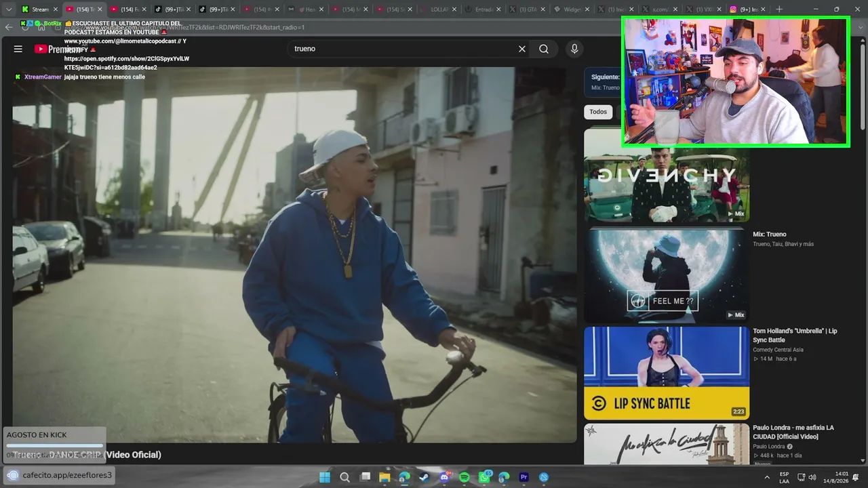
Task: Open Spotify from the taskbar
Action: (x=465, y=477)
